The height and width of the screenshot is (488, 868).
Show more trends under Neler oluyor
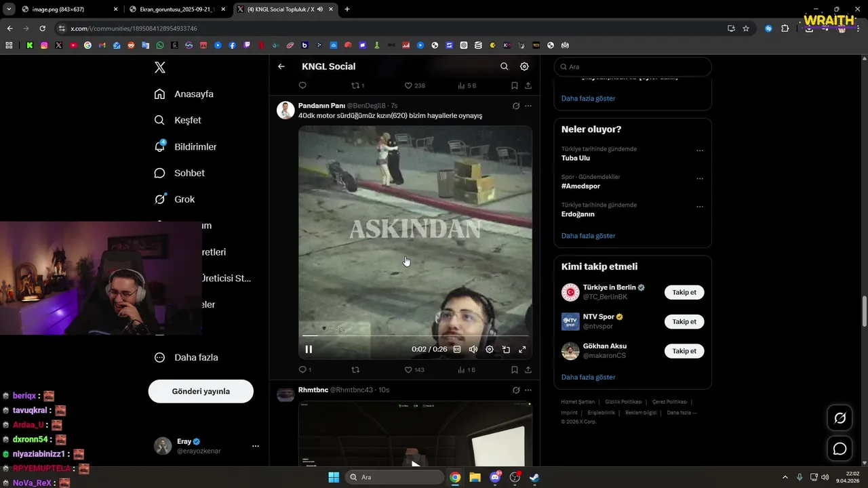coord(588,236)
